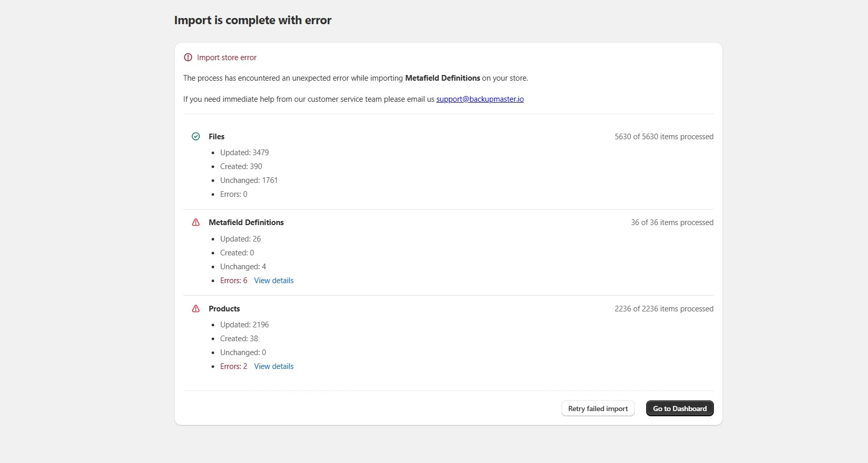Image resolution: width=868 pixels, height=463 pixels.
Task: Open the support@backupmaster.io email link
Action: click(x=480, y=99)
